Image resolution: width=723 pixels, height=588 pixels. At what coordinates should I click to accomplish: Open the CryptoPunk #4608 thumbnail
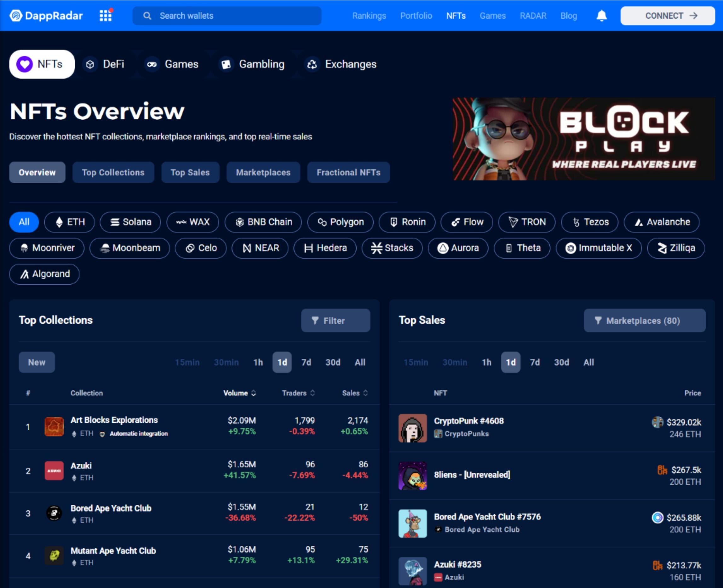(x=412, y=428)
